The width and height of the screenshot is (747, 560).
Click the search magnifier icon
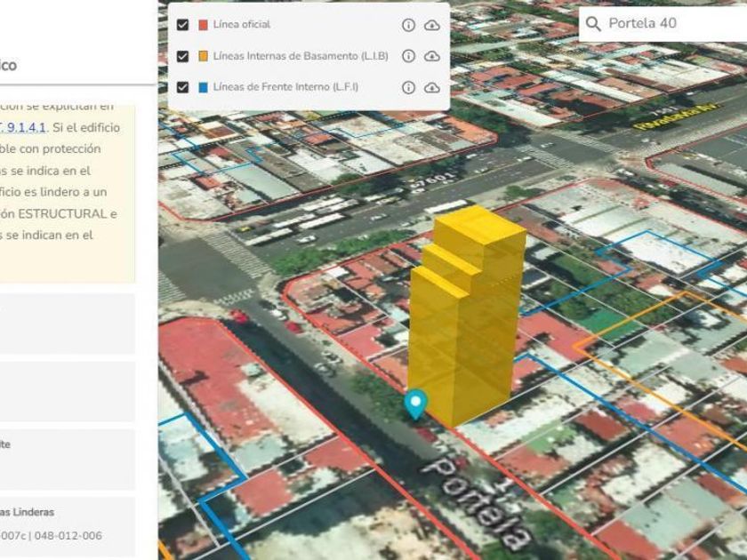(593, 24)
